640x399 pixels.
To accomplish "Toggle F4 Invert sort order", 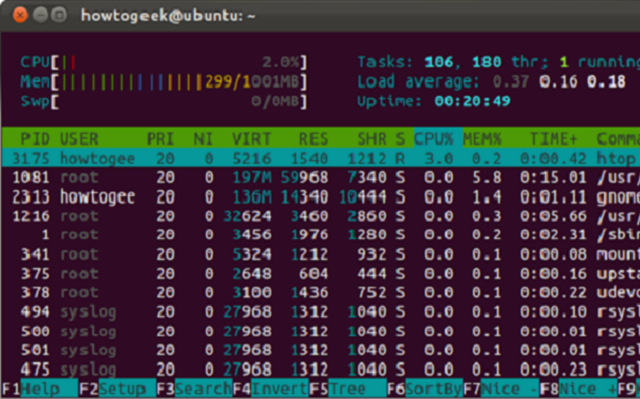I will [x=271, y=390].
